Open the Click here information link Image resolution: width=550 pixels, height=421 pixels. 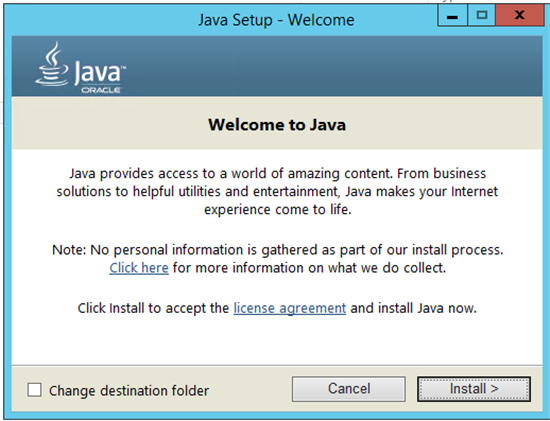coord(139,268)
